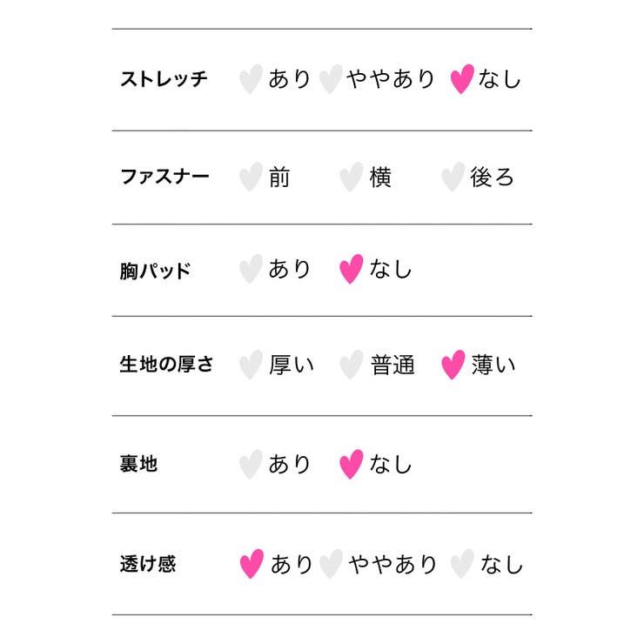Viewport: 644px width, 644px height.
Task: Click the pink なし heart for 胸パッド
Action: [351, 269]
